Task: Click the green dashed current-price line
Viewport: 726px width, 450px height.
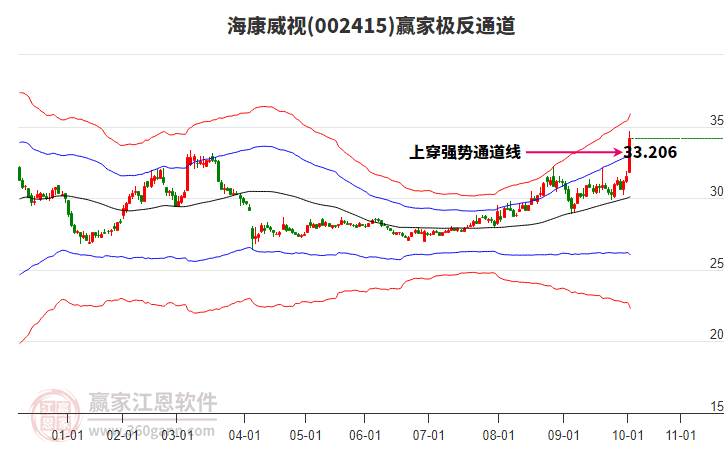Action: point(678,138)
